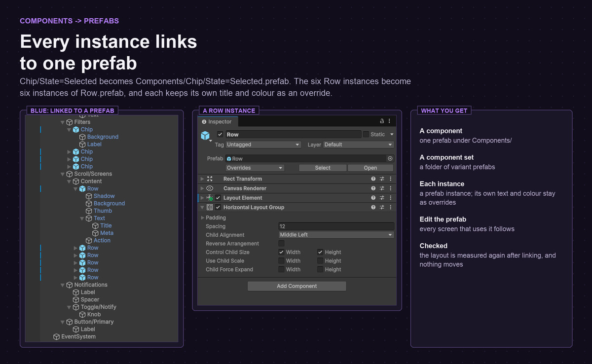Image resolution: width=592 pixels, height=364 pixels.
Task: Check Use Child Scale Width
Action: point(281,261)
